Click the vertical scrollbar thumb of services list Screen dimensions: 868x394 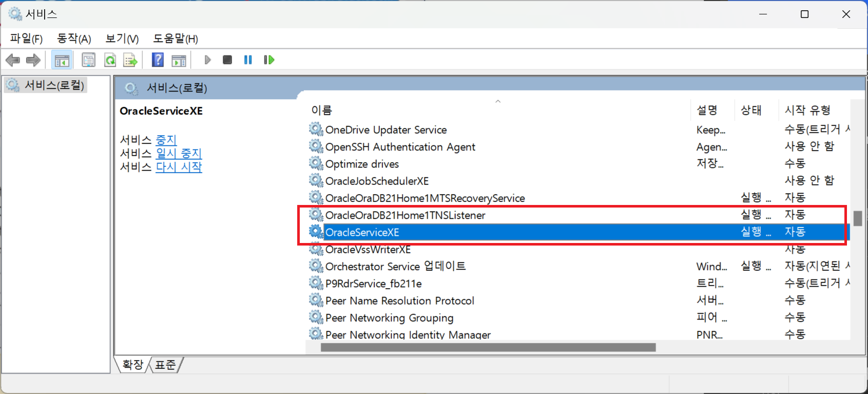858,218
